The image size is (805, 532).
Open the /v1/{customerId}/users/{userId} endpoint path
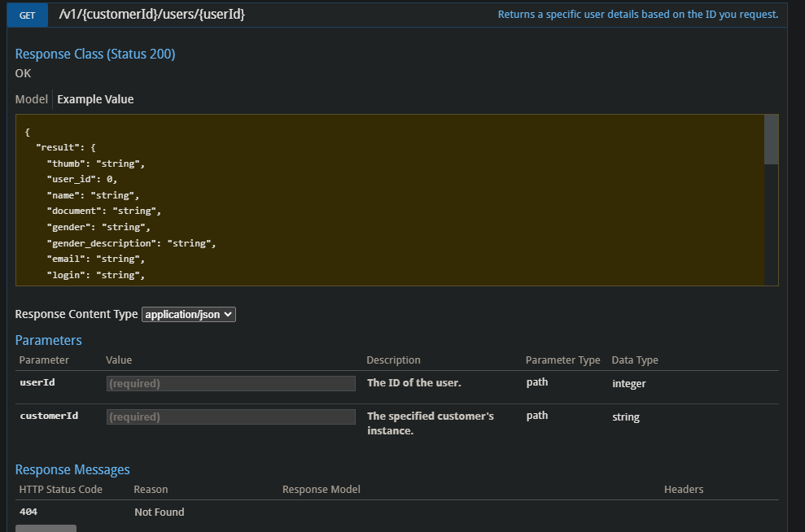(152, 15)
